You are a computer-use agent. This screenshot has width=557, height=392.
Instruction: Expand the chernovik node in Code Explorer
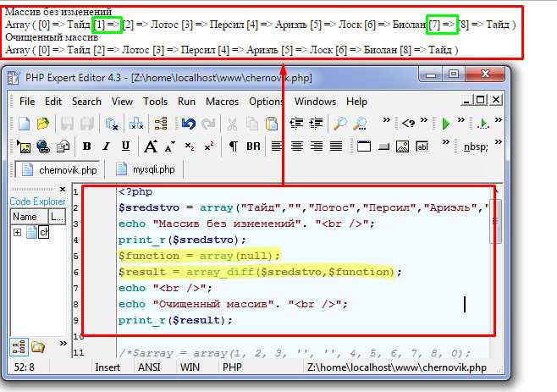tap(17, 233)
